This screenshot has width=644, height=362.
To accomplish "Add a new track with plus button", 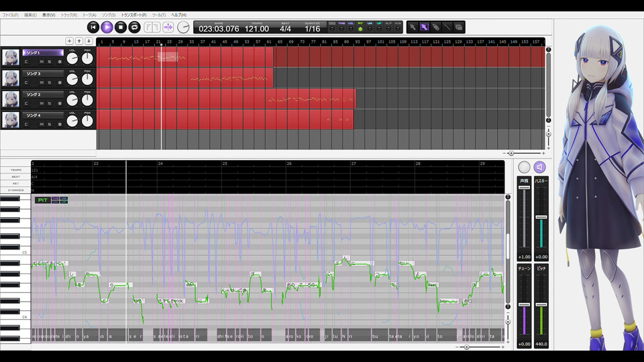I will [69, 41].
